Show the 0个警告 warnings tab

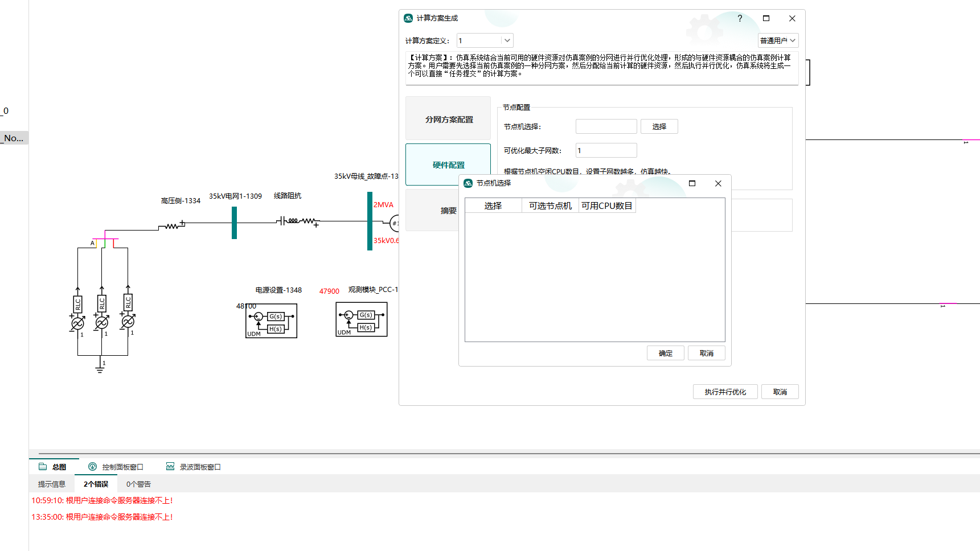pos(138,484)
